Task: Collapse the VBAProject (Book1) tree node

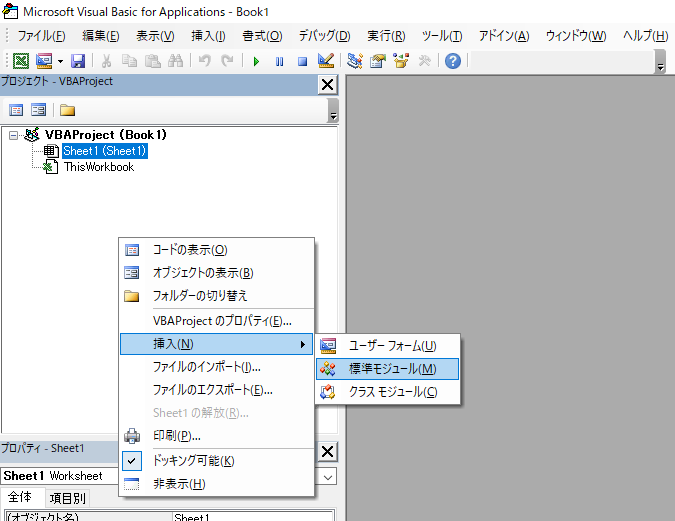Action: pyautogui.click(x=13, y=135)
